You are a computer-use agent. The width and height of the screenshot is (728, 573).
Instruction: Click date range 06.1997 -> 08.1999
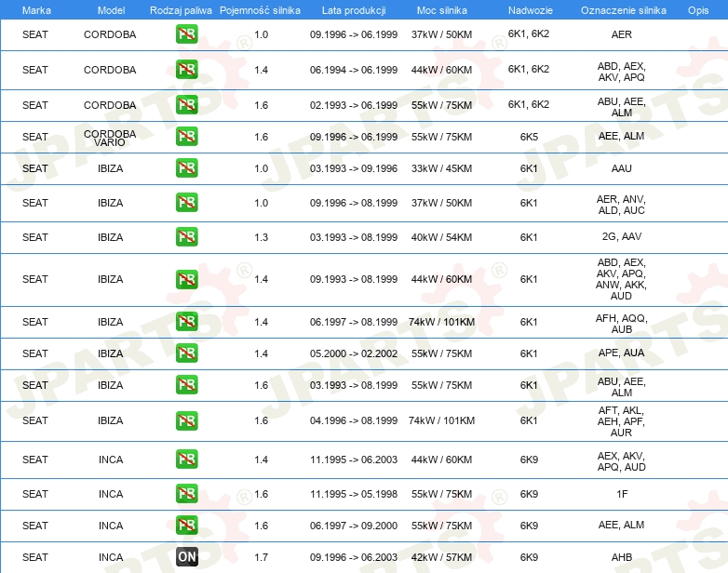point(354,322)
